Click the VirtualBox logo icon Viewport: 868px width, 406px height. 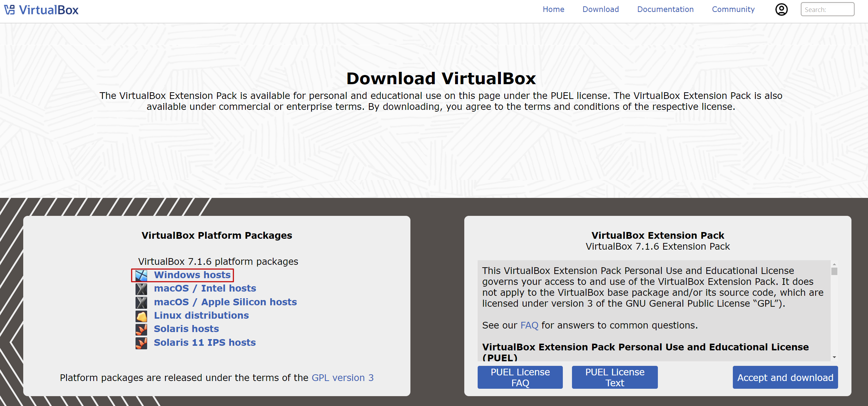pyautogui.click(x=10, y=10)
